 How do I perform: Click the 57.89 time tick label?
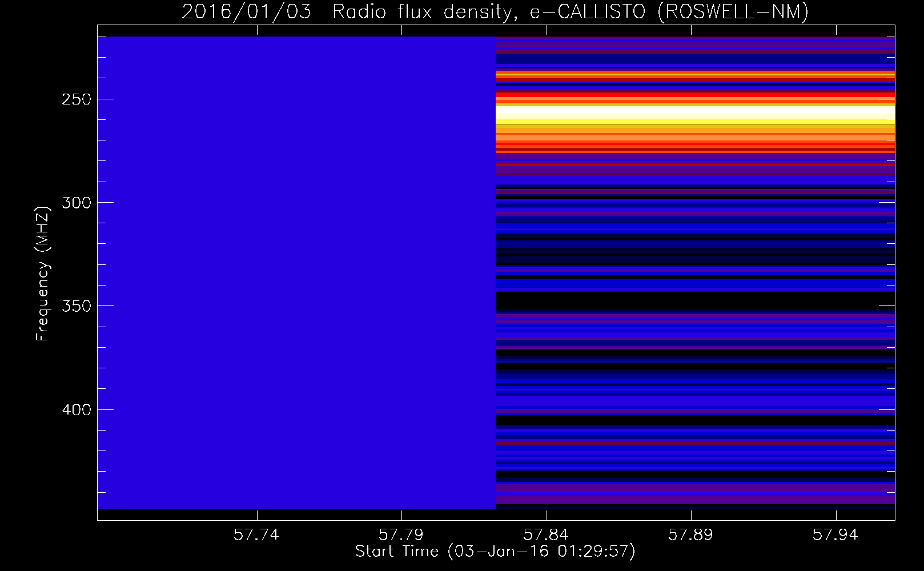click(691, 534)
